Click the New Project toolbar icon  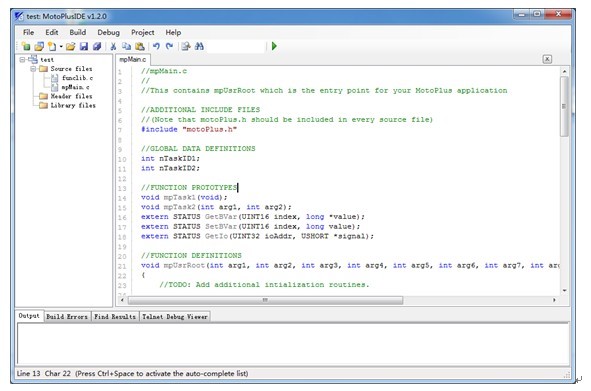(x=26, y=46)
